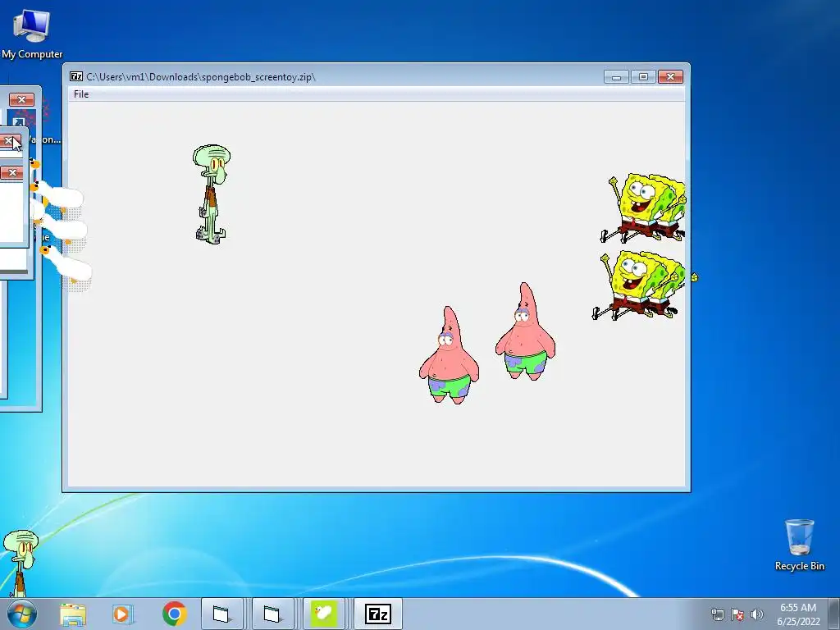Maximize the 7-Zip spongebob_screentoy.zip window
The image size is (840, 630).
coord(643,77)
